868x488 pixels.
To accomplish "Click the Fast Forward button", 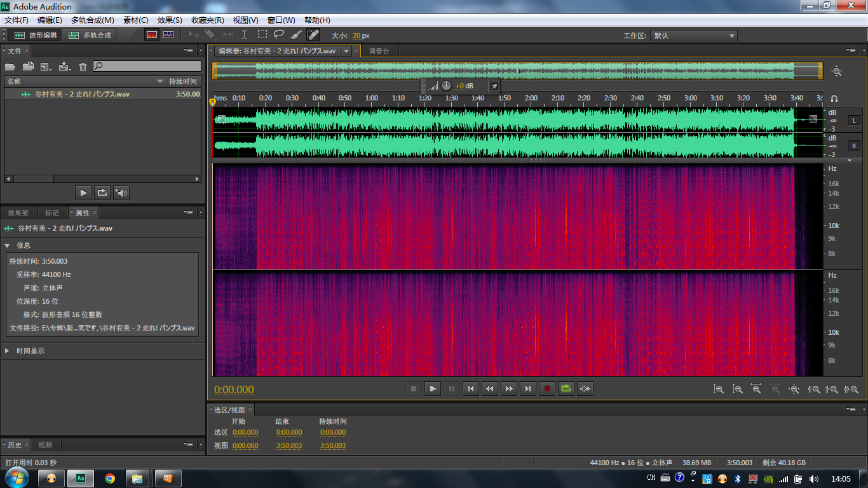I will pos(508,388).
